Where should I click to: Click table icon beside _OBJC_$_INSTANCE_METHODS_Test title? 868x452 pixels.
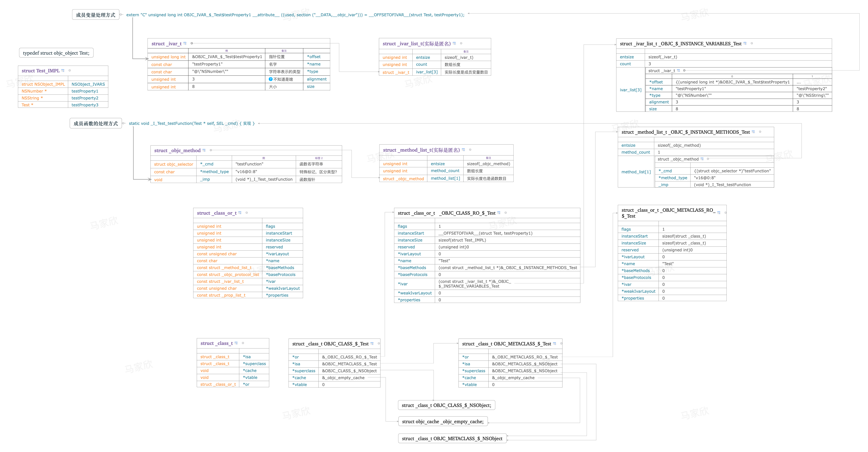753,132
